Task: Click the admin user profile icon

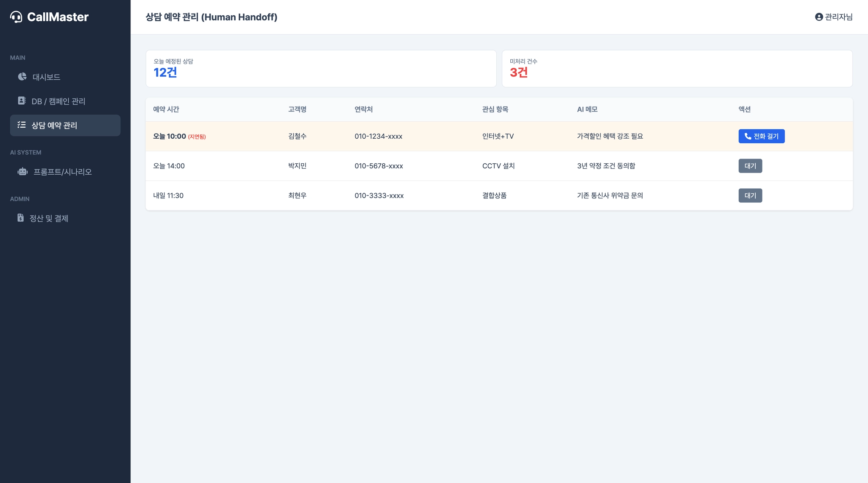Action: pos(818,17)
